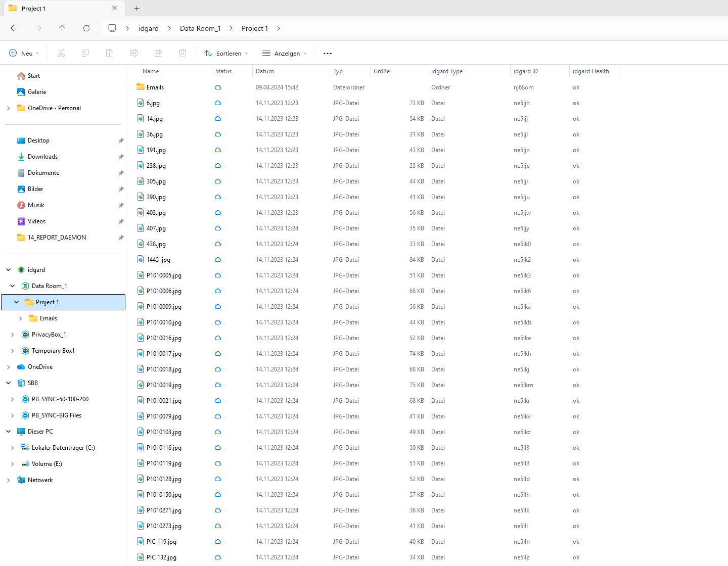Select the file P1010017.jpg
This screenshot has width=728, height=566.
click(x=164, y=354)
